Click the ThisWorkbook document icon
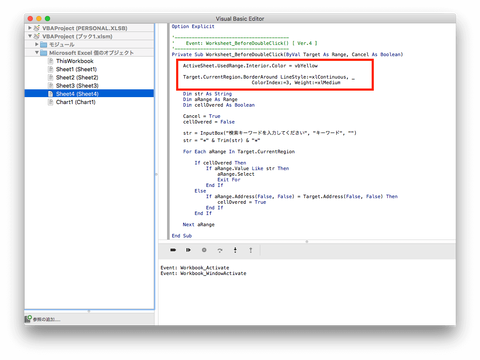 [x=50, y=61]
